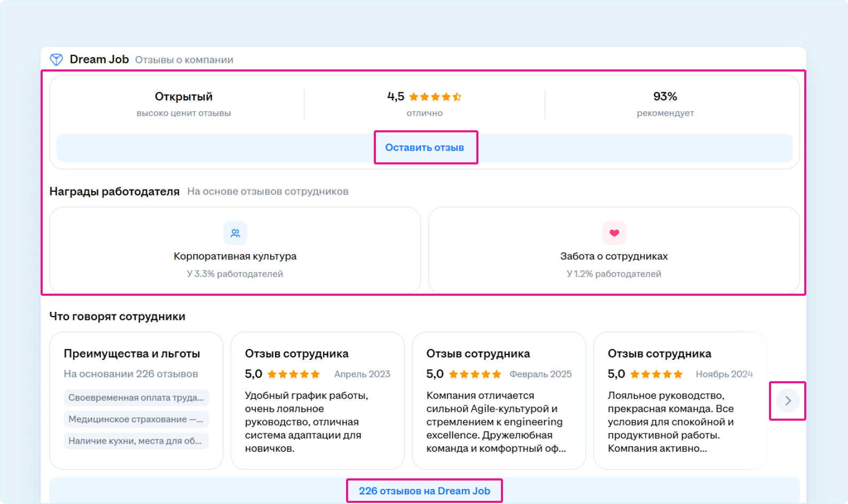The height and width of the screenshot is (504, 848).
Task: Click the 4,5 rating stars
Action: point(435,97)
